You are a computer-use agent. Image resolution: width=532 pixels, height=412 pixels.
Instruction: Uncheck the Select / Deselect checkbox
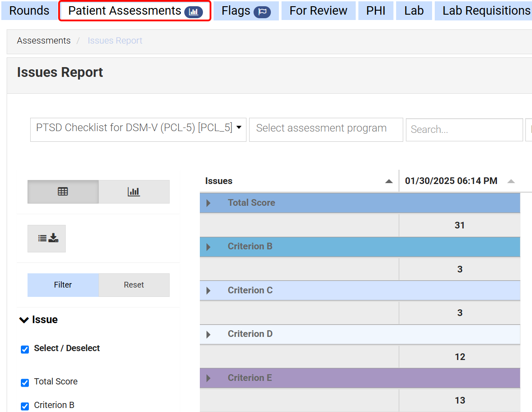[24, 349]
